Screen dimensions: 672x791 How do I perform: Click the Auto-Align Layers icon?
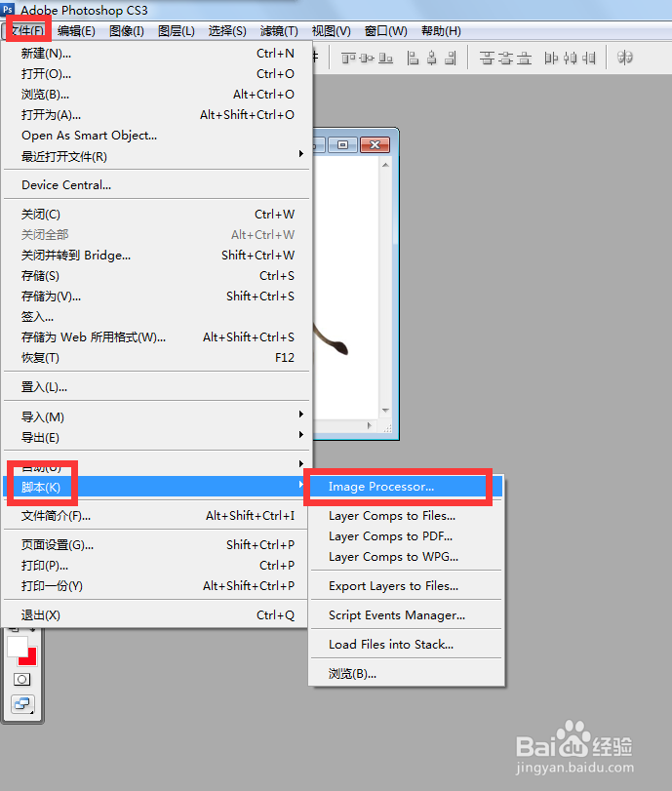click(x=625, y=58)
